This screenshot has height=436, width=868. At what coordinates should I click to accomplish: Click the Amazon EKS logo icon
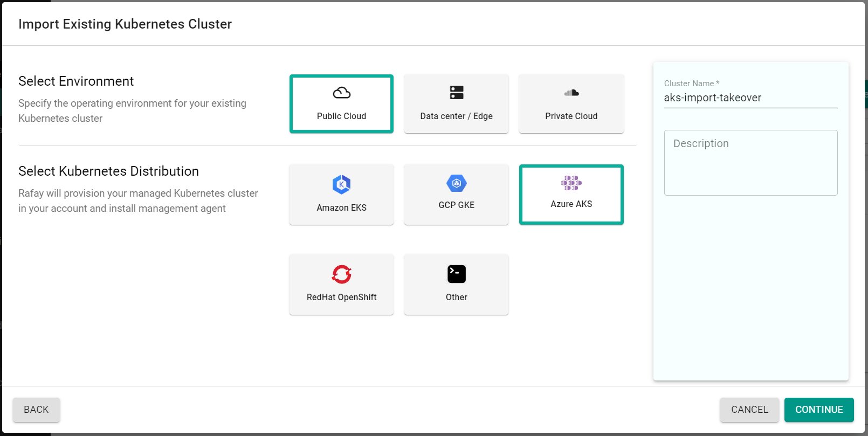tap(342, 184)
